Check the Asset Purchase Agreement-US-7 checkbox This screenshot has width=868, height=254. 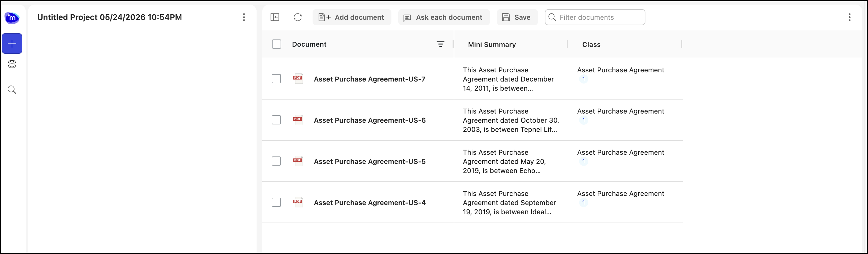click(276, 79)
